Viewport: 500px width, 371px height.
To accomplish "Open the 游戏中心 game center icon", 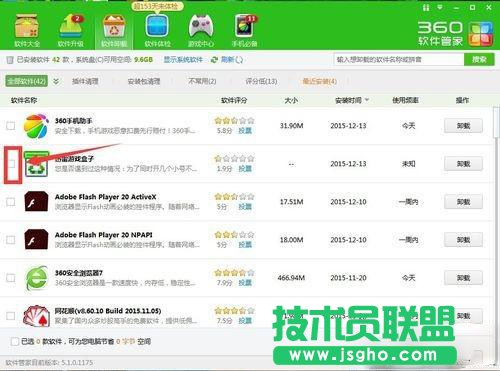I will pyautogui.click(x=201, y=31).
